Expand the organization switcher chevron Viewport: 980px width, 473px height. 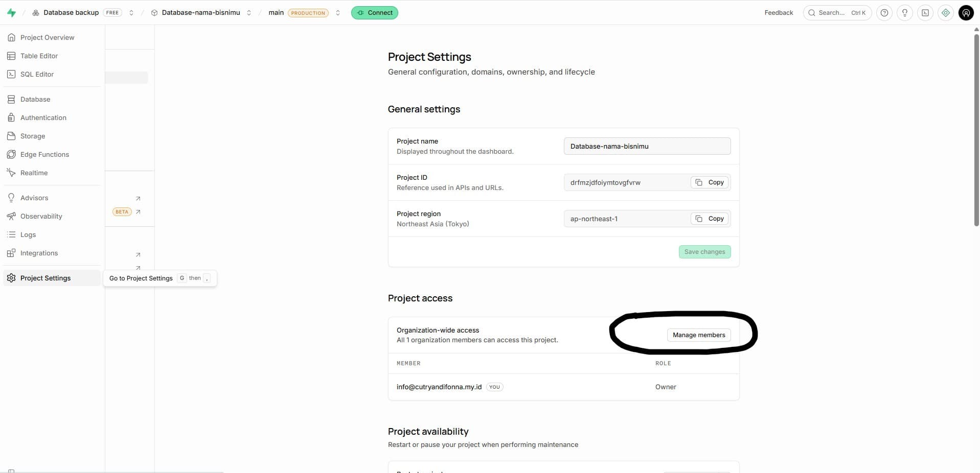pyautogui.click(x=131, y=13)
